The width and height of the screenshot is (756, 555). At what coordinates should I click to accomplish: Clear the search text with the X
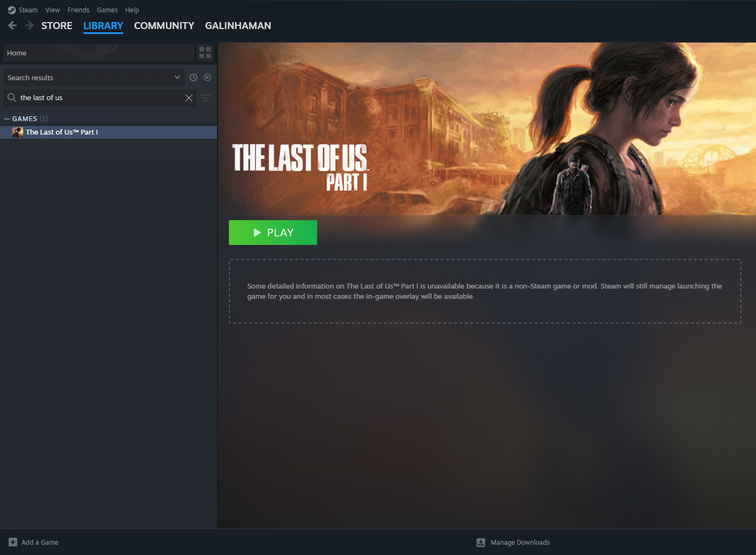[189, 97]
